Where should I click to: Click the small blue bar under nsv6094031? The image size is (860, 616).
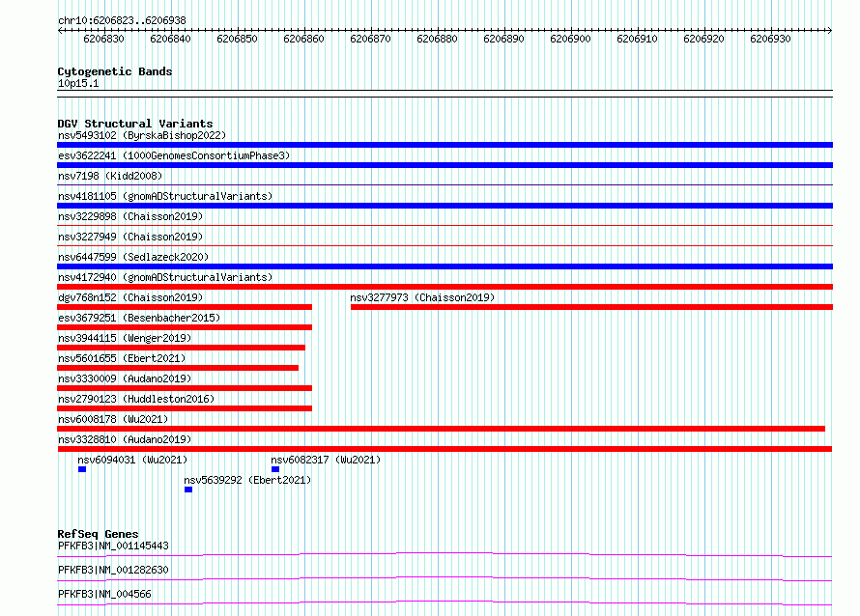pos(82,469)
